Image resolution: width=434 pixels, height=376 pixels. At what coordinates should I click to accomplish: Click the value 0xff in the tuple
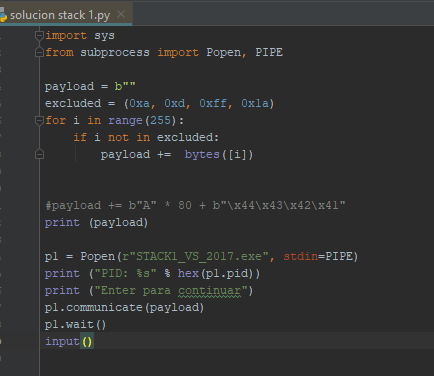tap(213, 103)
